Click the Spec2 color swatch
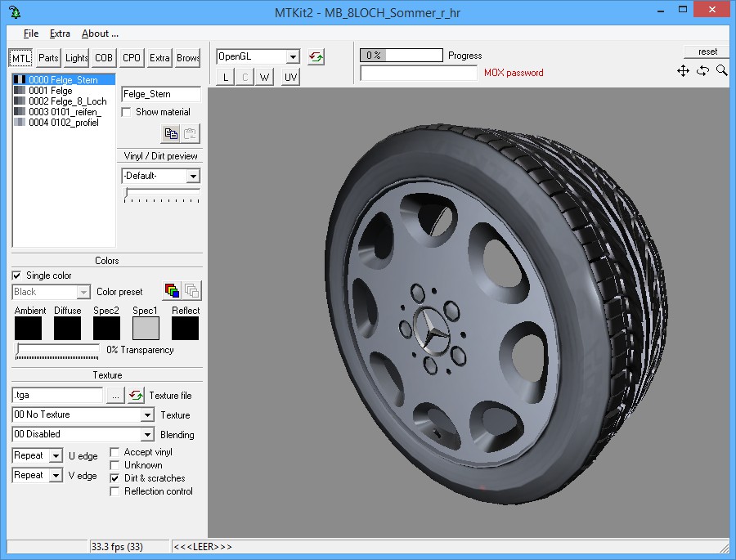 [106, 328]
